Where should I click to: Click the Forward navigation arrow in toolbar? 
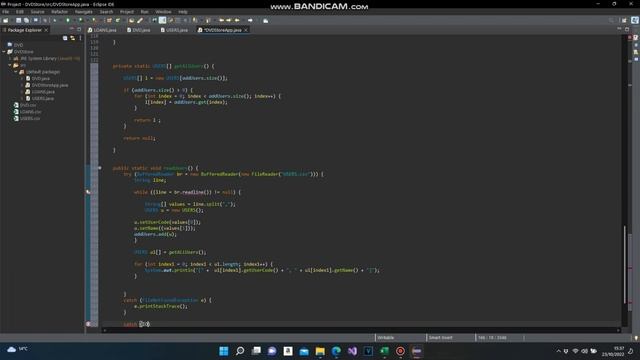pyautogui.click(x=250, y=20)
